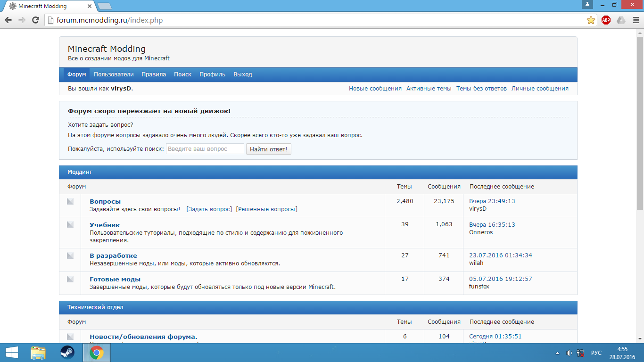This screenshot has width=644, height=362.
Task: Focus the Введите ваш вопрос search field
Action: (x=205, y=149)
